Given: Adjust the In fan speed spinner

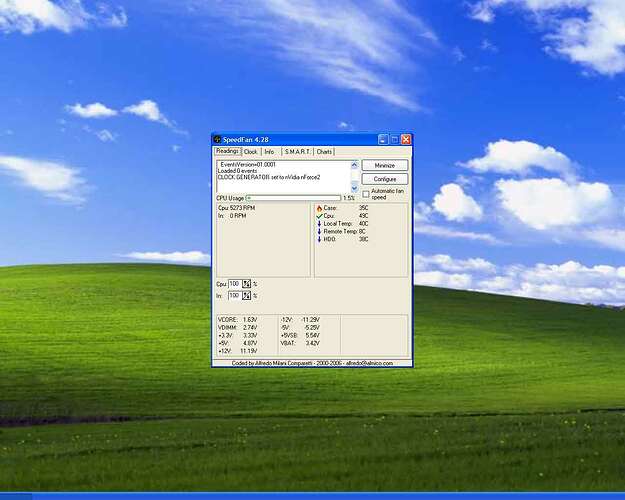Looking at the screenshot, I should click(x=246, y=295).
